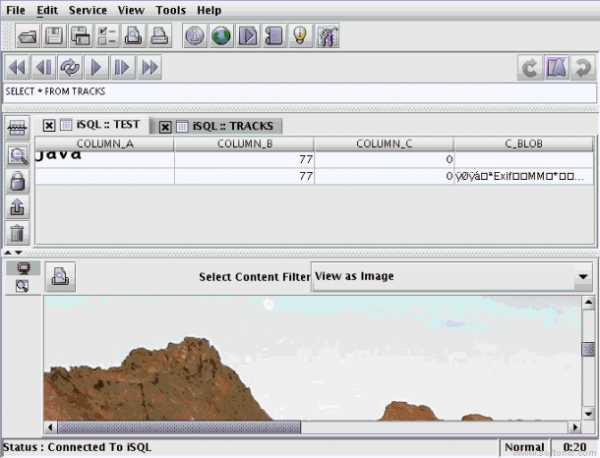This screenshot has width=600, height=458.
Task: Close the iSQL :: TEST tab
Action: point(49,126)
